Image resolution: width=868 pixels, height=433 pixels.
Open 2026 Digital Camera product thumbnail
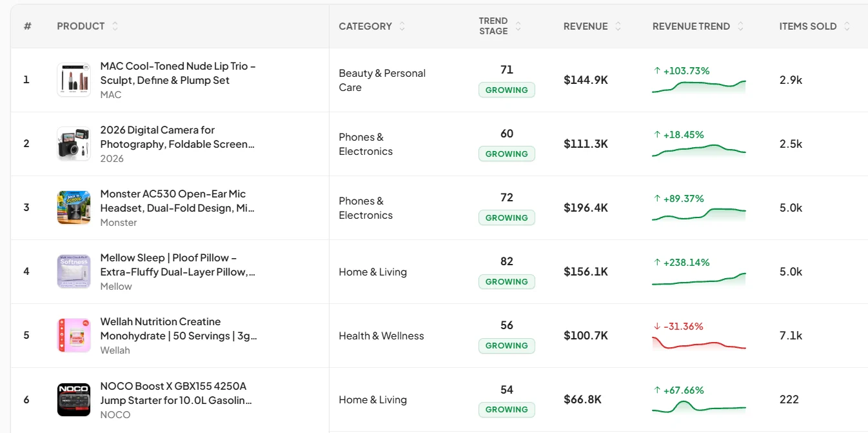(x=74, y=144)
